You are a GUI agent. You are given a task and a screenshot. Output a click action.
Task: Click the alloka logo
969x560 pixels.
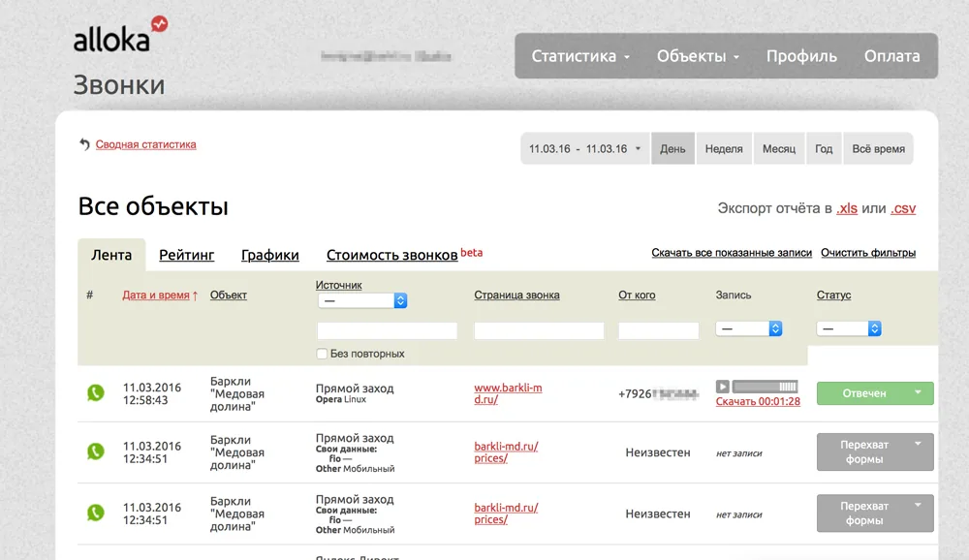[120, 35]
